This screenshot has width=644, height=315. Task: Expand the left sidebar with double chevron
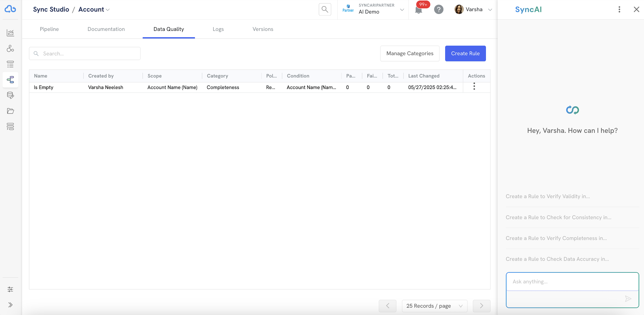click(10, 305)
